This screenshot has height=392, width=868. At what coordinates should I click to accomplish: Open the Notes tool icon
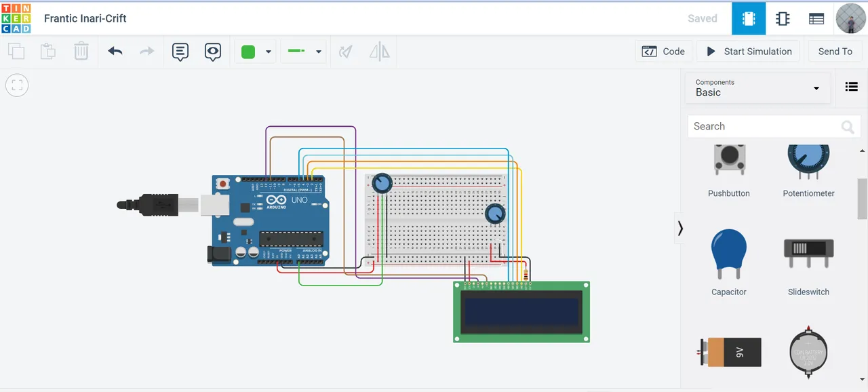click(x=180, y=52)
